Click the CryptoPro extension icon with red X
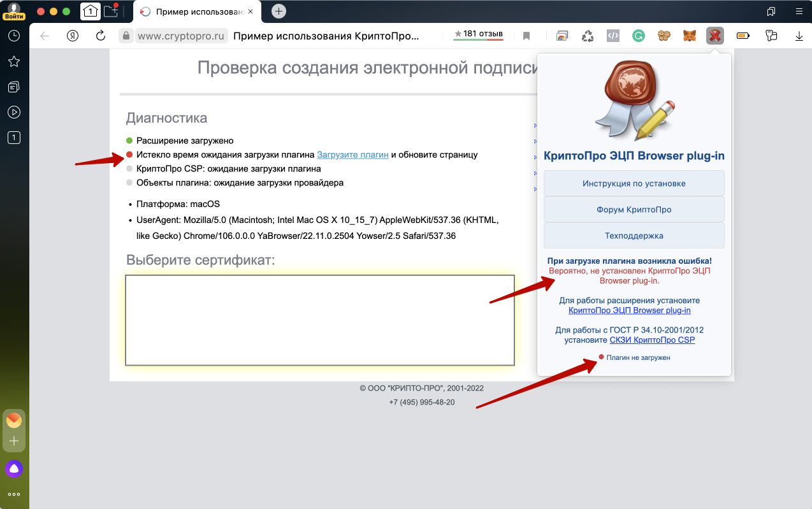Viewport: 812px width, 509px height. pyautogui.click(x=715, y=36)
